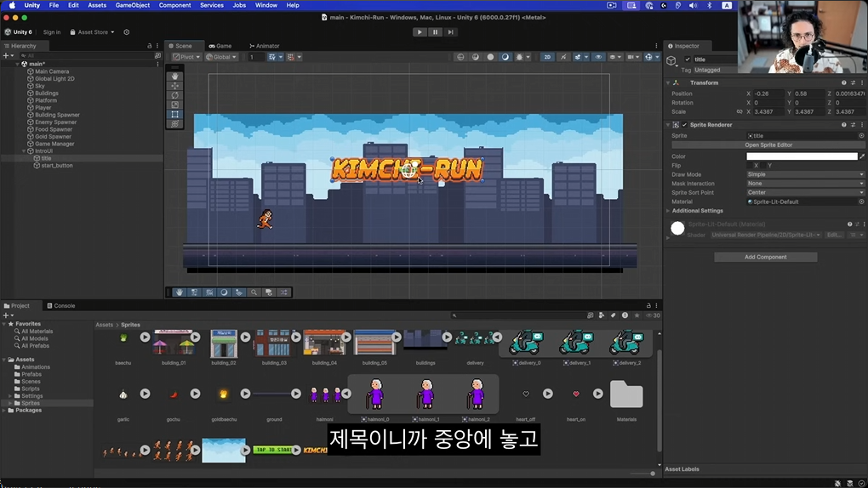The image size is (868, 488).
Task: Open the GameObject menu
Action: 132,5
